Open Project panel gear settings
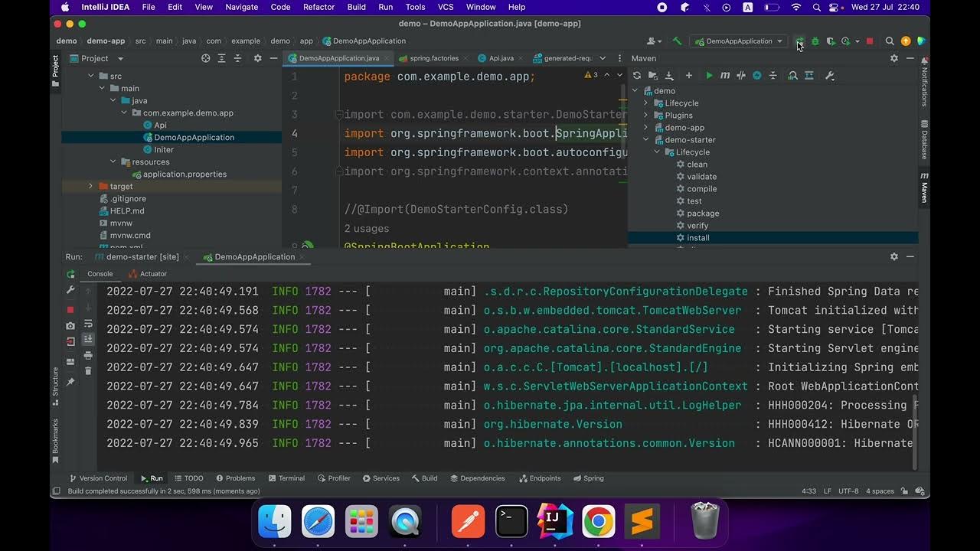This screenshot has width=980, height=551. 258,58
